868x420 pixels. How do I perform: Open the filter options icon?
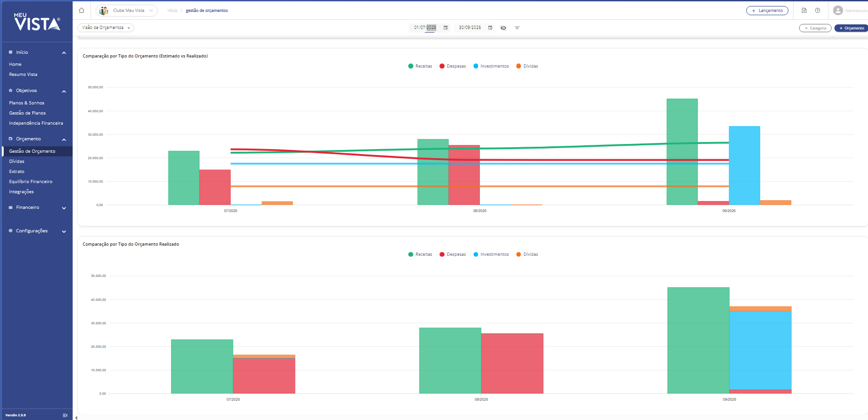tap(517, 28)
